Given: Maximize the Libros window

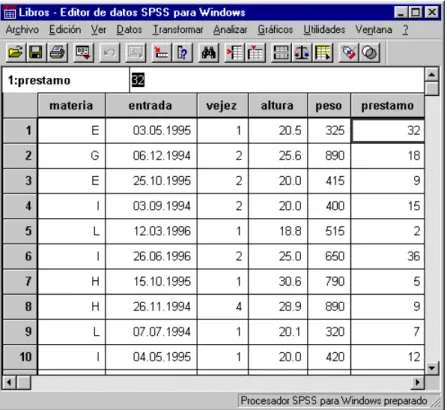Looking at the screenshot, I should 416,13.
